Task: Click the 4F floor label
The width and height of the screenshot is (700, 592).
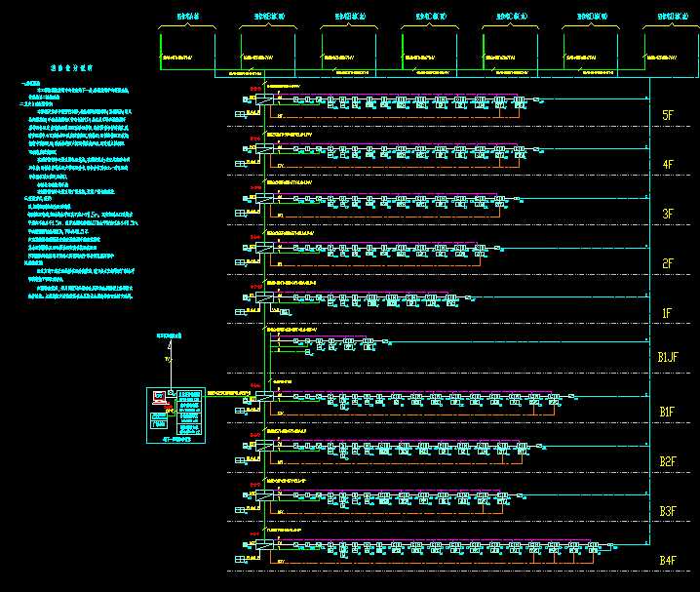Action: coord(668,165)
